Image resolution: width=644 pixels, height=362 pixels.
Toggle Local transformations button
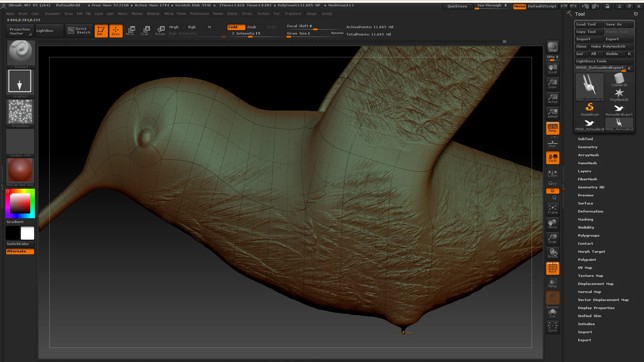click(552, 158)
